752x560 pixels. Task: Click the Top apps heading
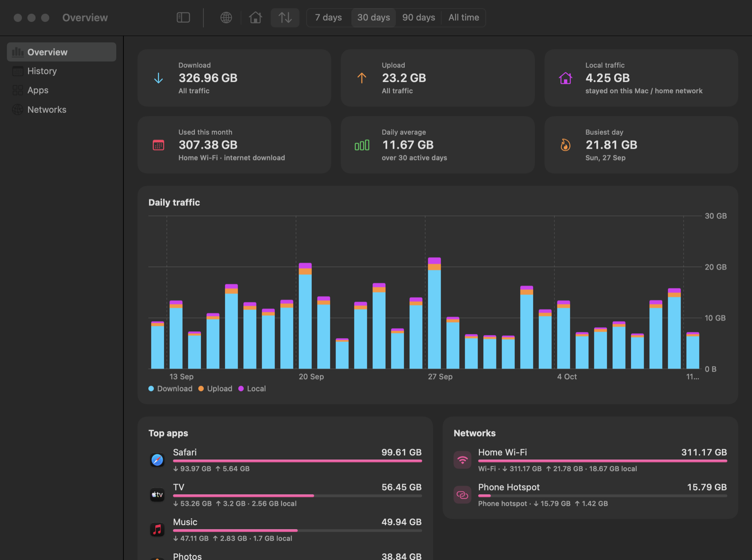tap(168, 433)
